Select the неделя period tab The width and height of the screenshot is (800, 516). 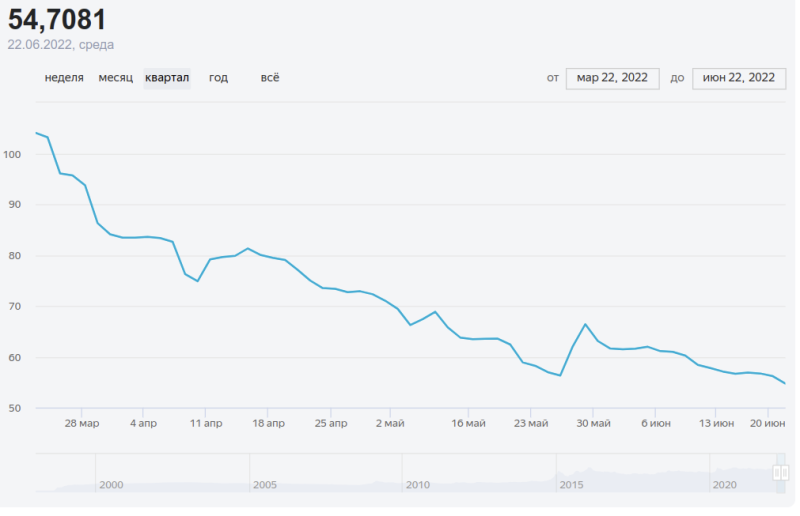[64, 78]
